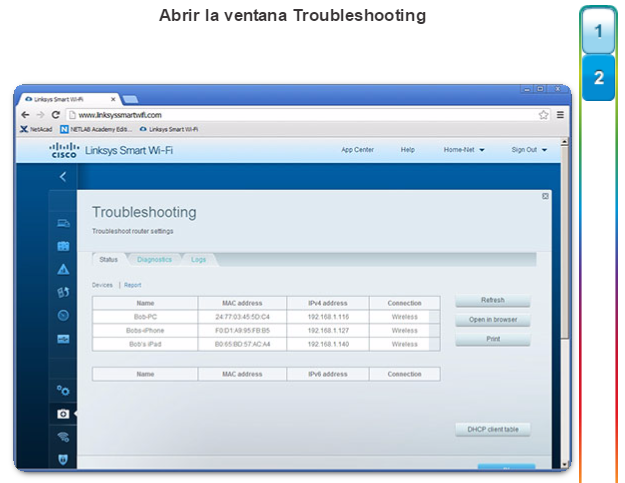Close the Troubleshooting panel with X icon
This screenshot has height=483, width=625.
tap(545, 196)
